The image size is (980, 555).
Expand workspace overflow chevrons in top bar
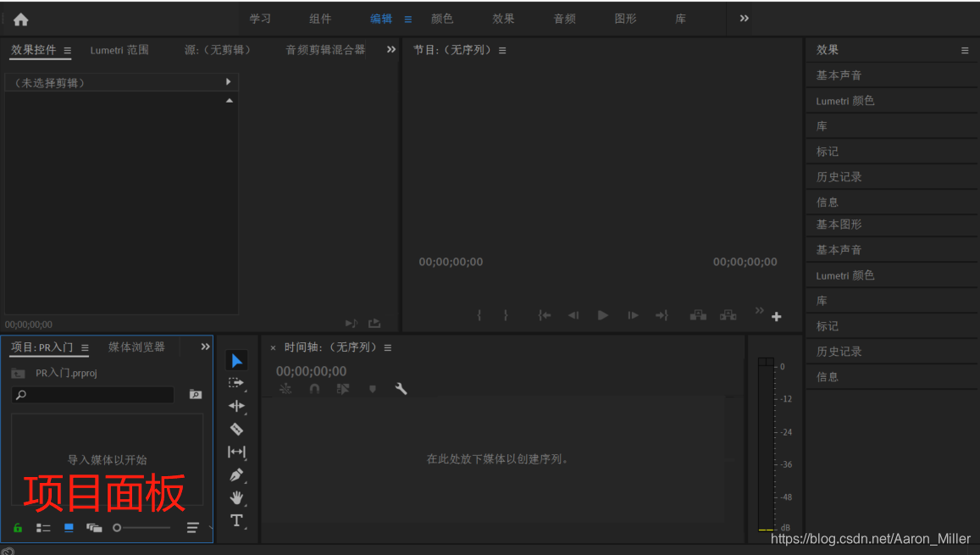coord(744,19)
